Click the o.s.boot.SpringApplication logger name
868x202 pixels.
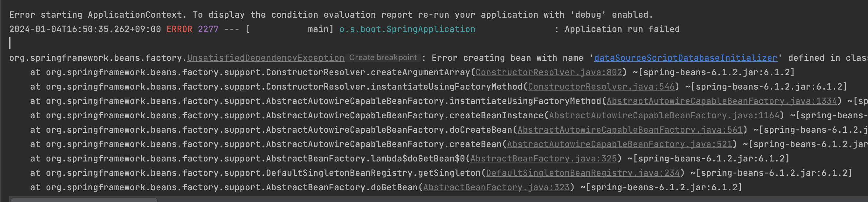407,29
